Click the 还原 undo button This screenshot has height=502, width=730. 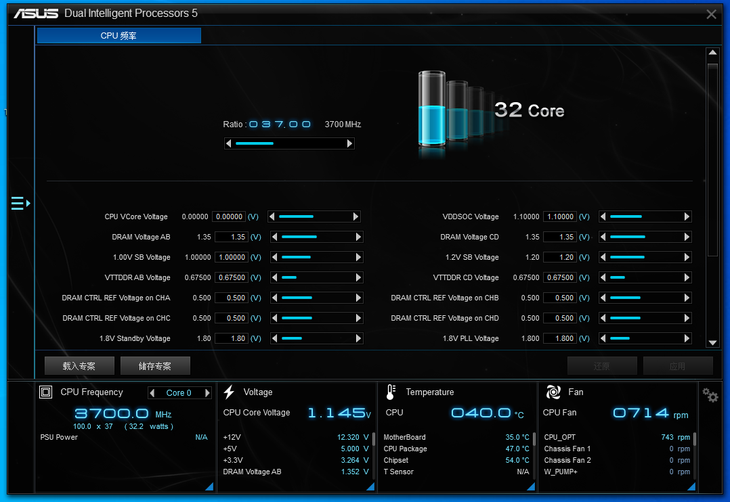tap(602, 366)
